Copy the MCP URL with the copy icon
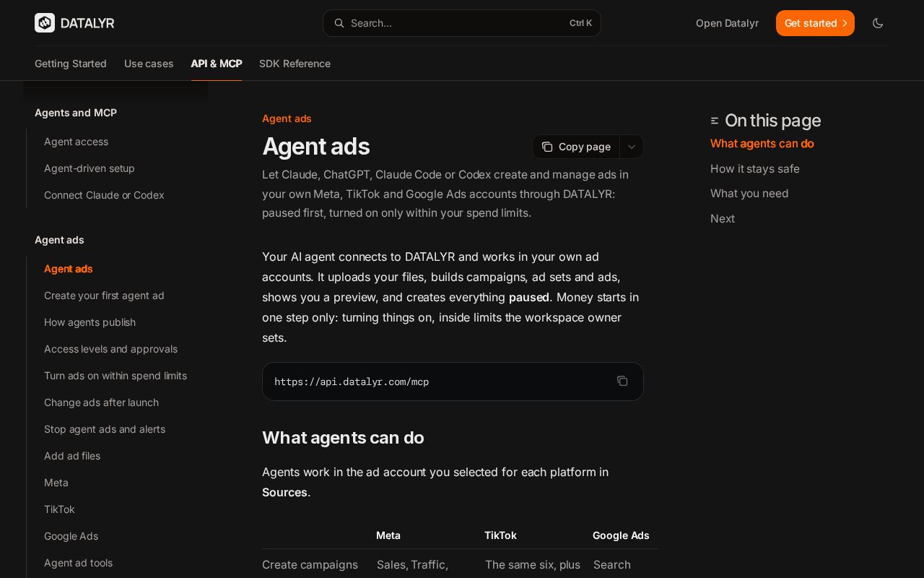 pyautogui.click(x=622, y=381)
